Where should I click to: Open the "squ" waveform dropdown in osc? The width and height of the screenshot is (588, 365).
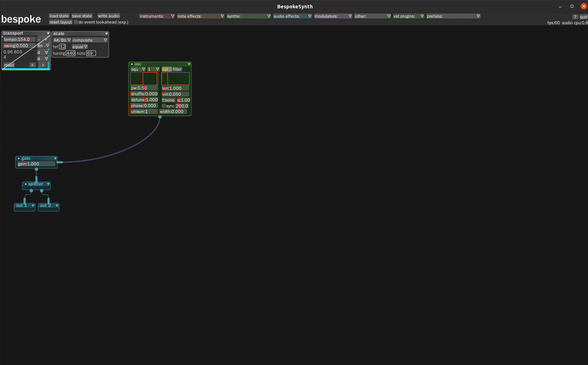(138, 69)
